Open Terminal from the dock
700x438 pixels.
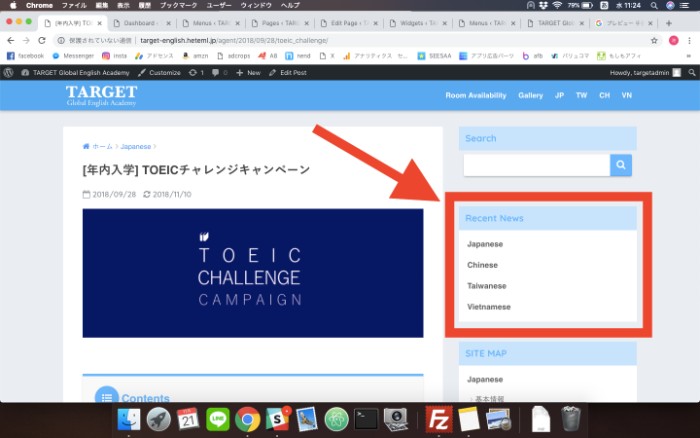(x=366, y=419)
